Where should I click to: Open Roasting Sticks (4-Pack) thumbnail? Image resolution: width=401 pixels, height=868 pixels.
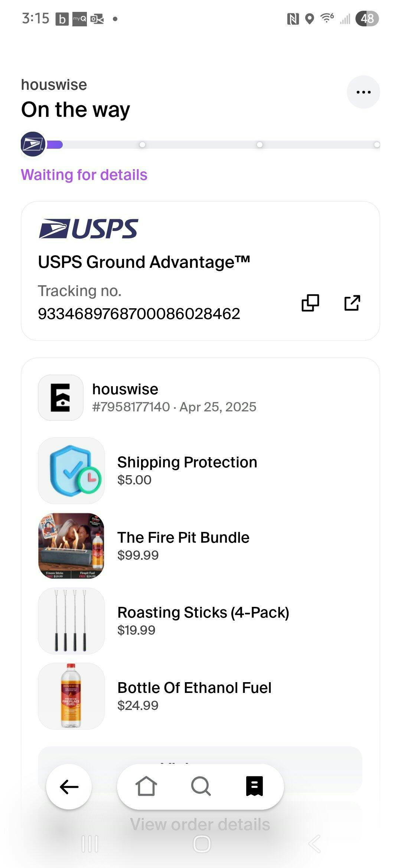pos(71,621)
